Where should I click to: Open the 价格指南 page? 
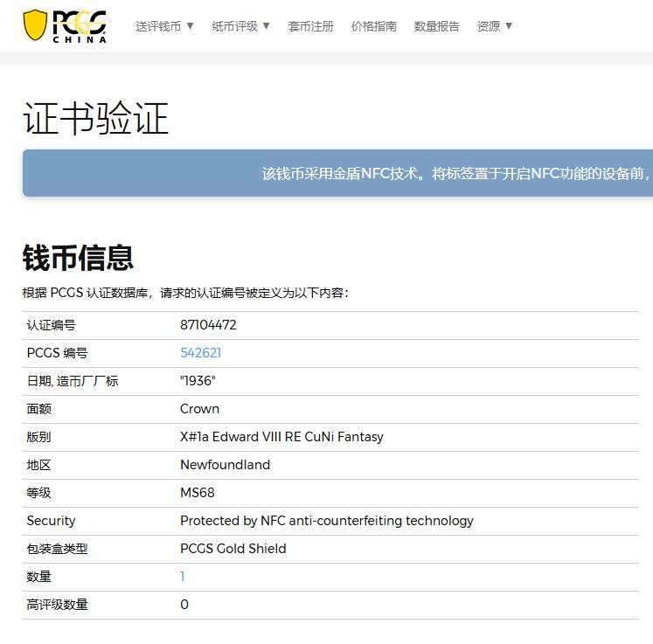[373, 26]
